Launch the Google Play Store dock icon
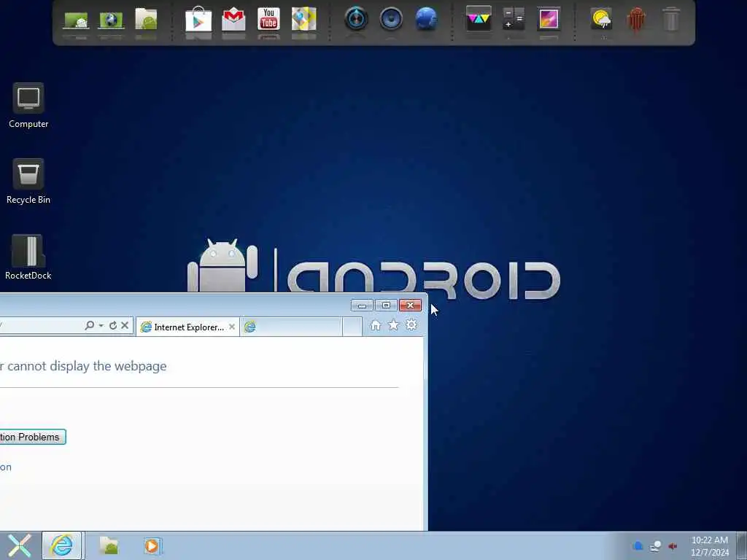Screen dimensions: 747x560 (198, 20)
